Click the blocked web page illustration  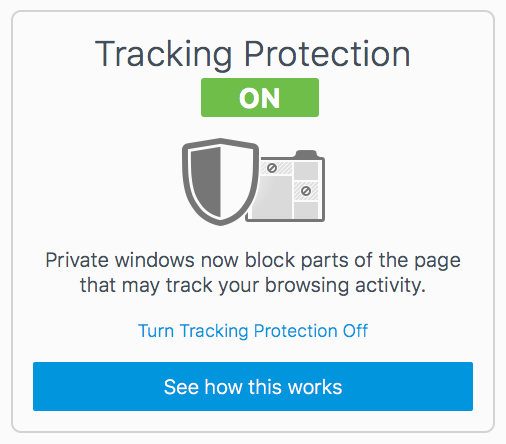coord(286,186)
